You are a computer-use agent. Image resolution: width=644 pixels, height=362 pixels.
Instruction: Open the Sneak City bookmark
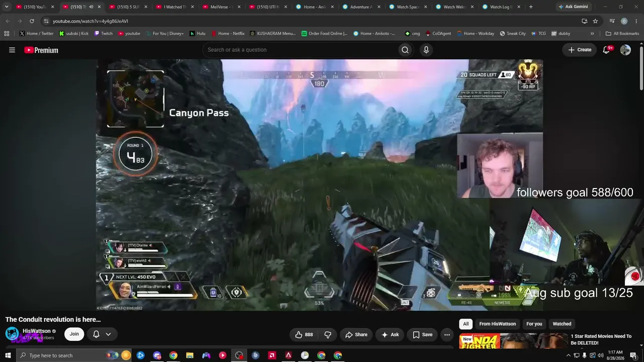[x=513, y=34]
